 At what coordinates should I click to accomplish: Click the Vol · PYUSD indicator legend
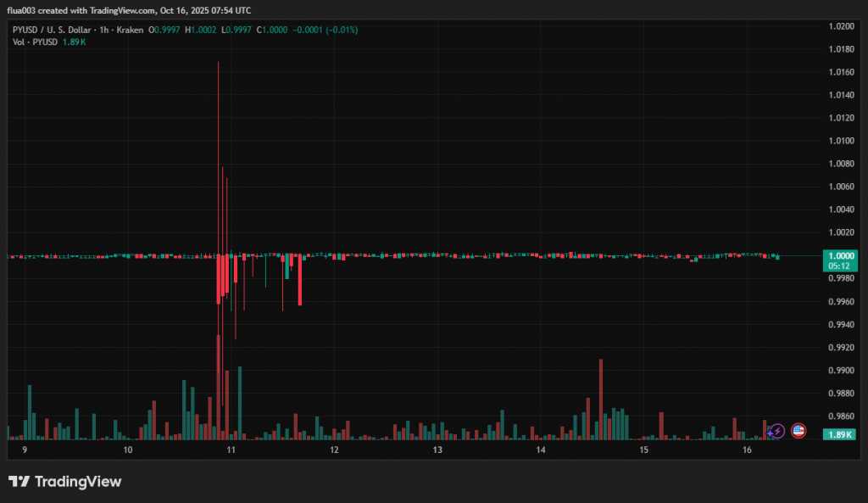tap(35, 42)
